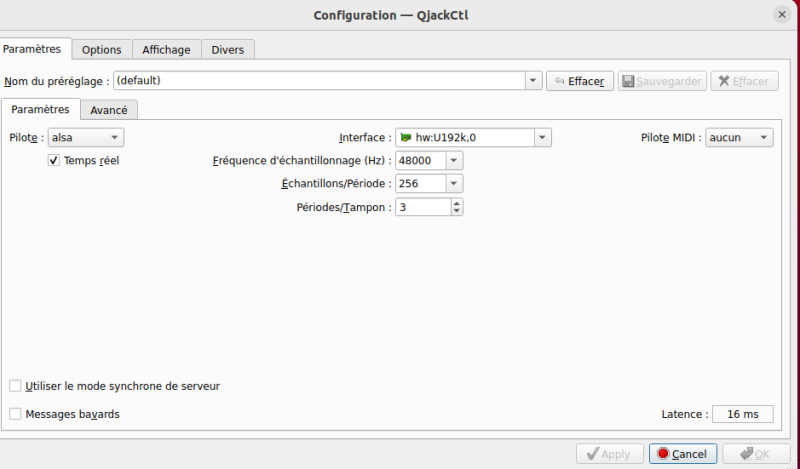Expand the sample rate 48000 dropdown arrow
This screenshot has width=800, height=469.
[454, 160]
